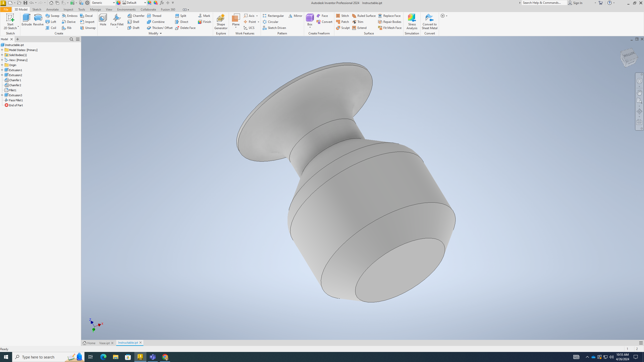Open the File menu

[x=6, y=9]
